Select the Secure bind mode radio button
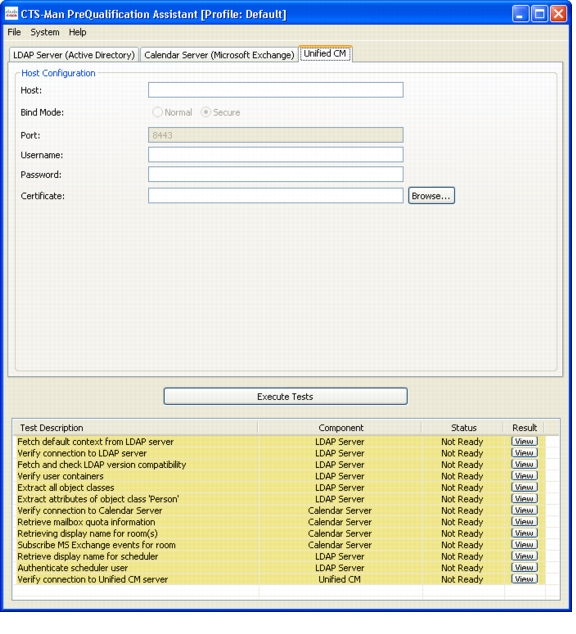The height and width of the screenshot is (634, 576). coord(206,112)
